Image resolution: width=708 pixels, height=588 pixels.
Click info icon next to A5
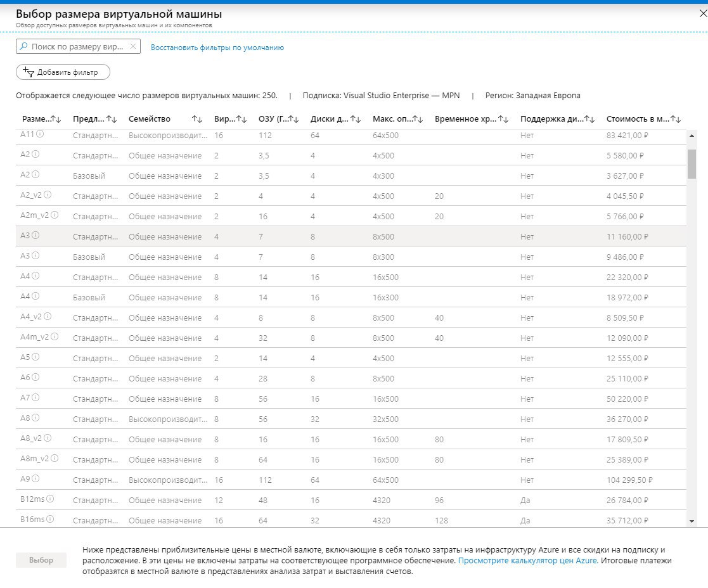pyautogui.click(x=35, y=357)
